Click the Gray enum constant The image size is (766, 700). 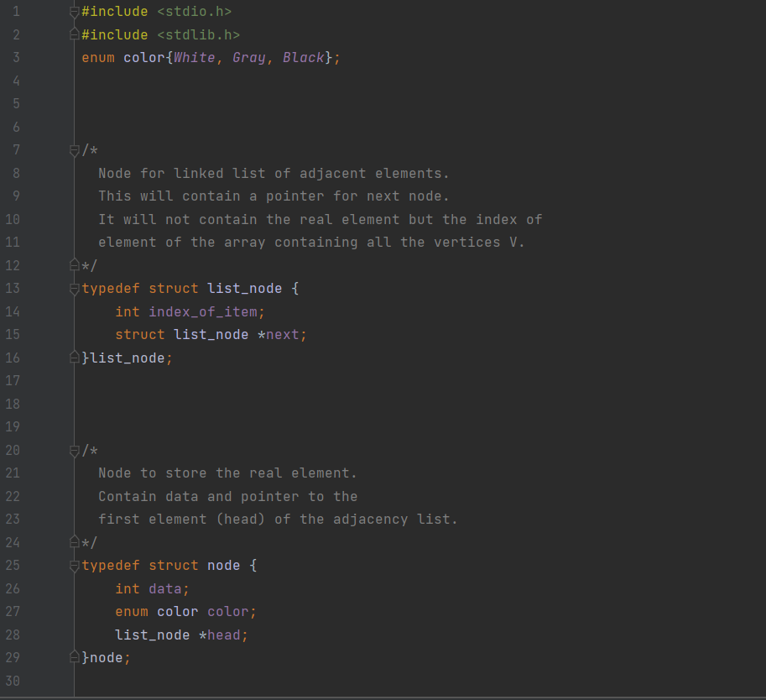(x=248, y=58)
